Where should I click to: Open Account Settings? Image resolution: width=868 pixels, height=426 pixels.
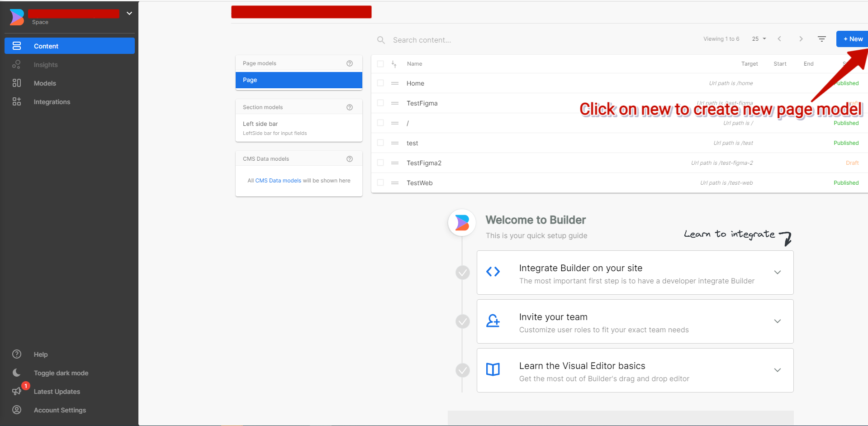[x=60, y=410]
